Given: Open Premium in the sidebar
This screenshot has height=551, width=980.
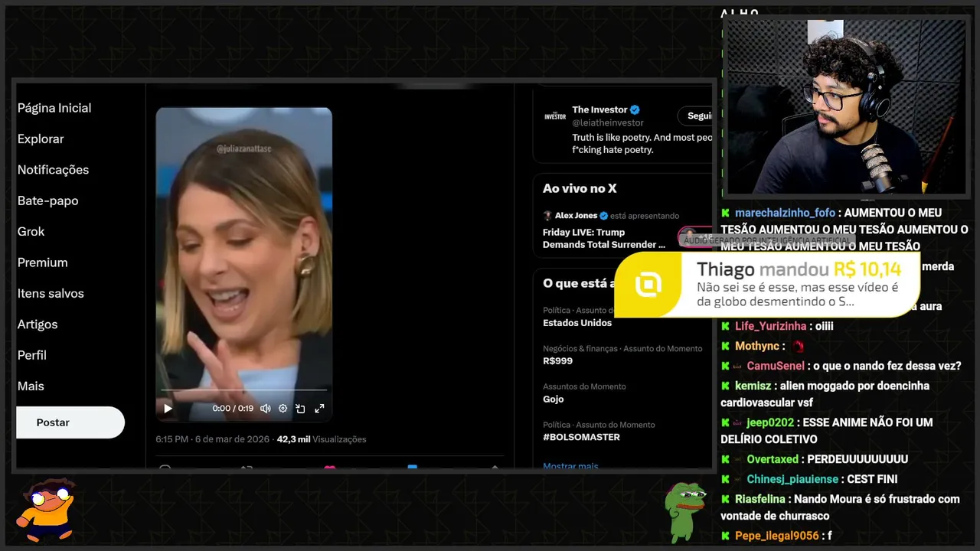Looking at the screenshot, I should (x=42, y=262).
